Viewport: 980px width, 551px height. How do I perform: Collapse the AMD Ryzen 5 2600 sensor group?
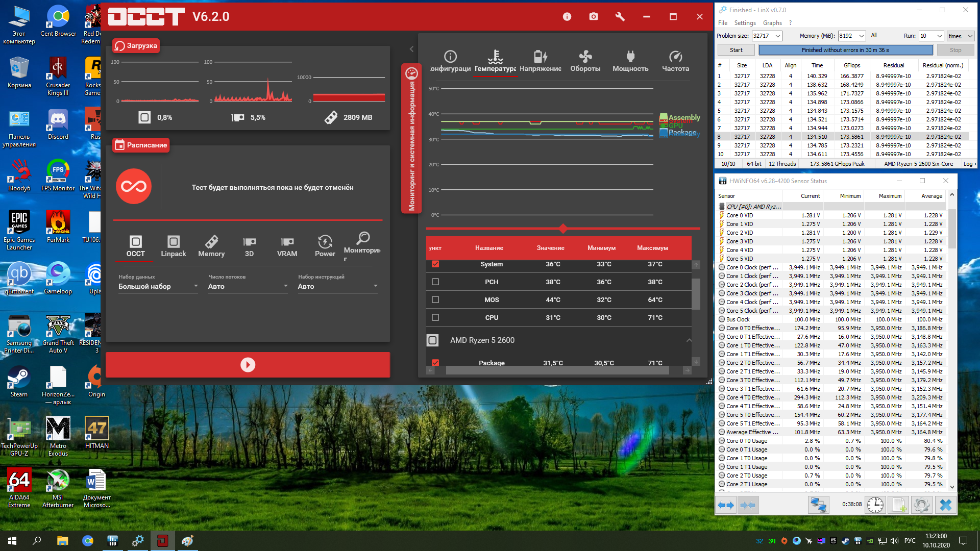pyautogui.click(x=689, y=340)
